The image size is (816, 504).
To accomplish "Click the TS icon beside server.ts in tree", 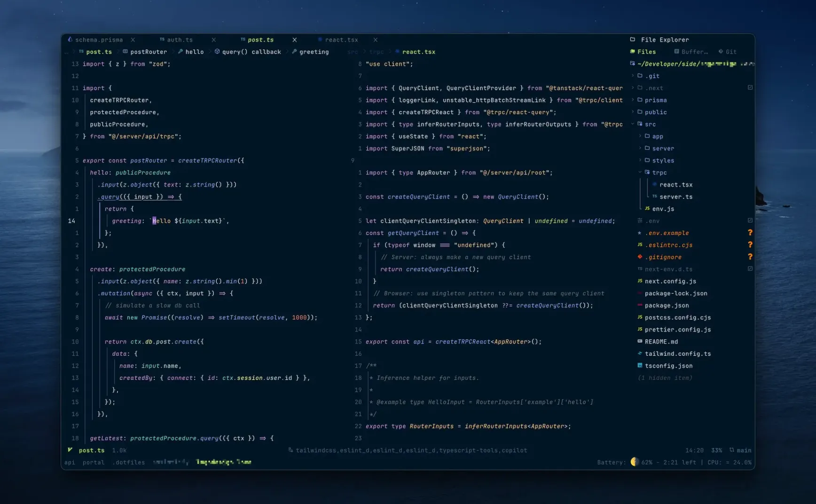I will [654, 197].
